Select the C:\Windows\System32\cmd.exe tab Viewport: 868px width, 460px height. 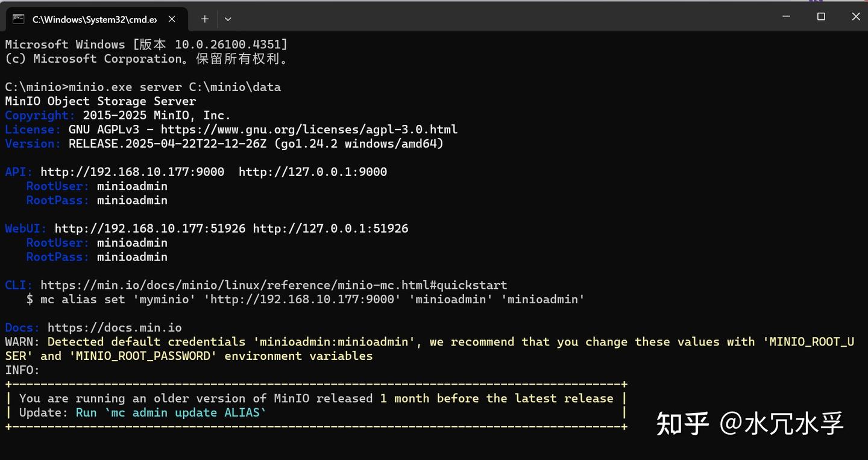coord(94,19)
